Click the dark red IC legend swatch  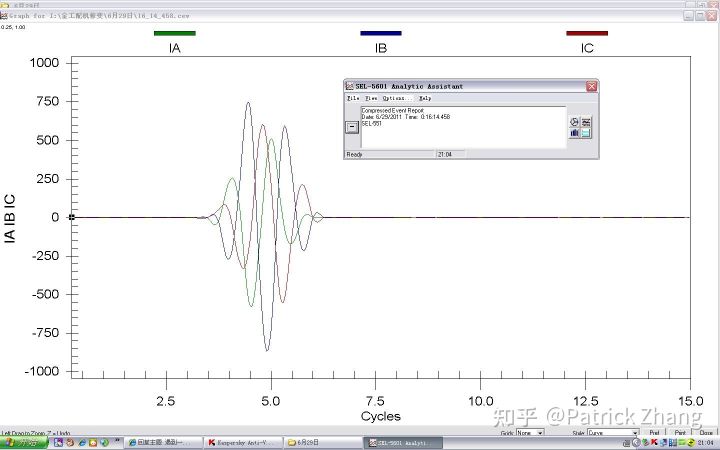click(x=587, y=33)
